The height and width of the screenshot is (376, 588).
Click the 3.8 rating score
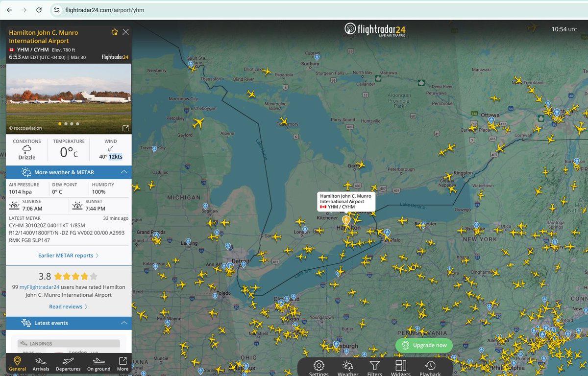click(45, 276)
